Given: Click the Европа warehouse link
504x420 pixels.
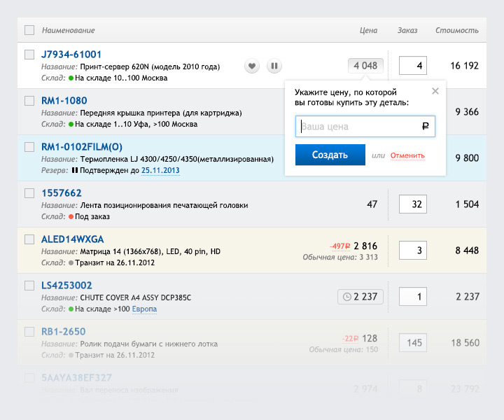Looking at the screenshot, I should [x=144, y=309].
